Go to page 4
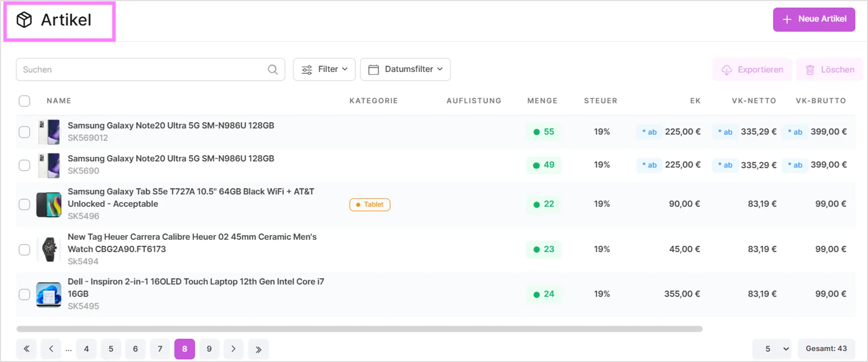 [x=86, y=349]
